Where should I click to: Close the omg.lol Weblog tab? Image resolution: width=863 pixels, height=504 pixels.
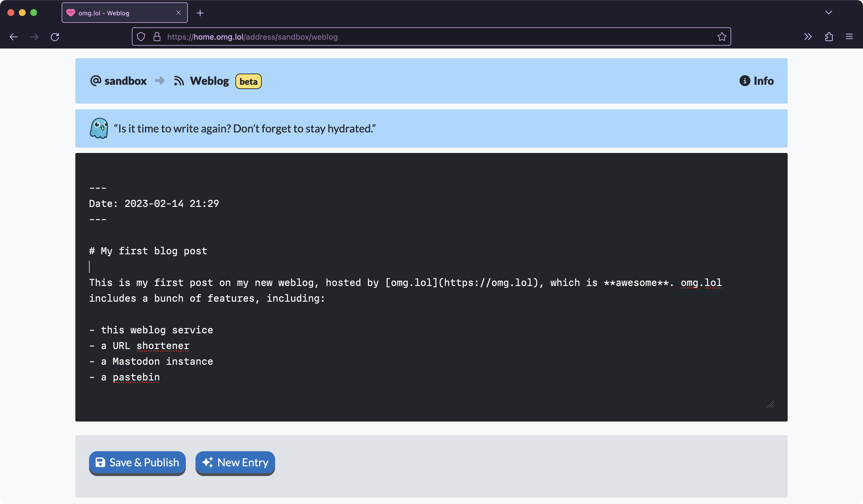tap(178, 13)
